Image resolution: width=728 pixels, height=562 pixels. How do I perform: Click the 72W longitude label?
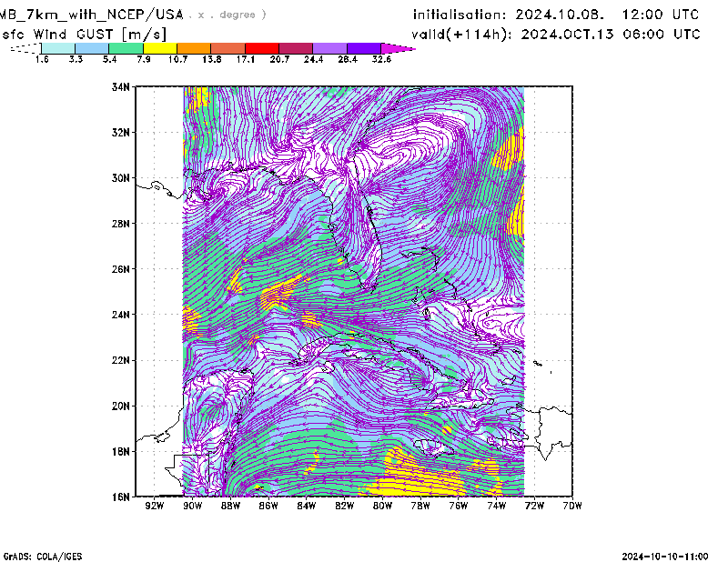tap(534, 506)
